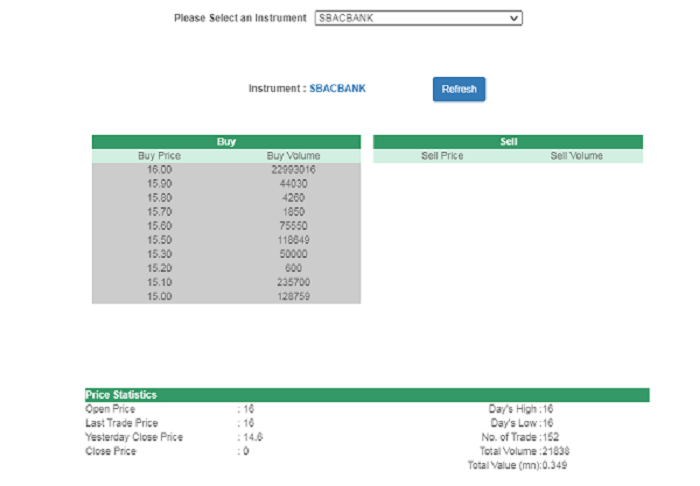This screenshot has height=486, width=700.
Task: Click the Refresh button
Action: coord(459,89)
